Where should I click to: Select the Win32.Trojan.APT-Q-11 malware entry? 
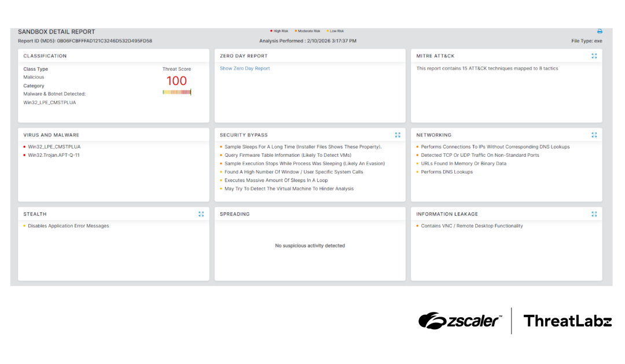click(54, 155)
